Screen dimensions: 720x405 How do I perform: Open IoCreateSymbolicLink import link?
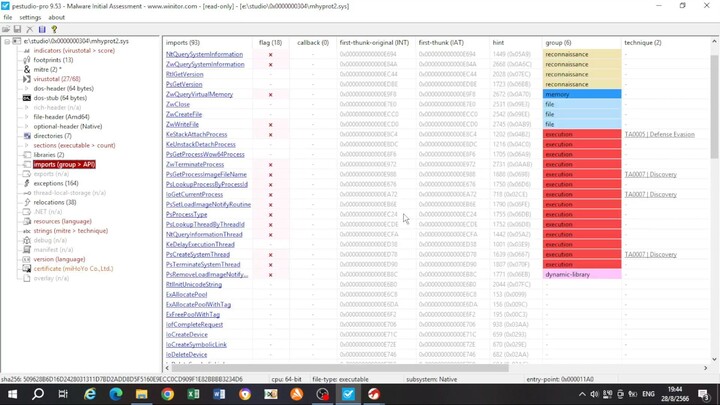tap(196, 344)
